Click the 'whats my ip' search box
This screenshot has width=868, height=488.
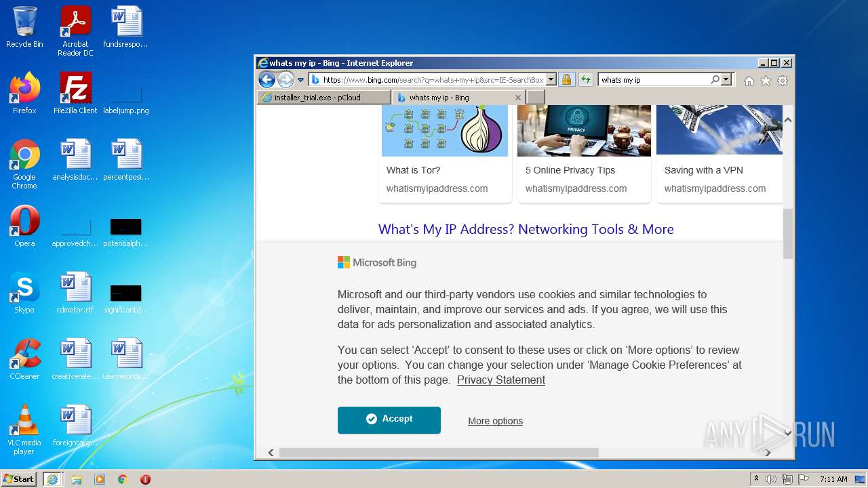coord(654,80)
